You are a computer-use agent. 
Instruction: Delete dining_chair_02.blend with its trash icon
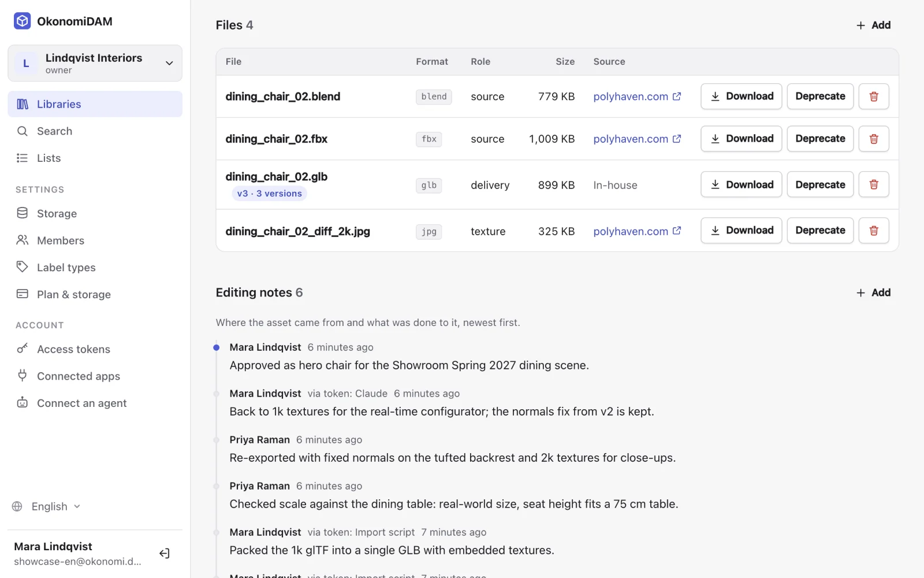(874, 97)
